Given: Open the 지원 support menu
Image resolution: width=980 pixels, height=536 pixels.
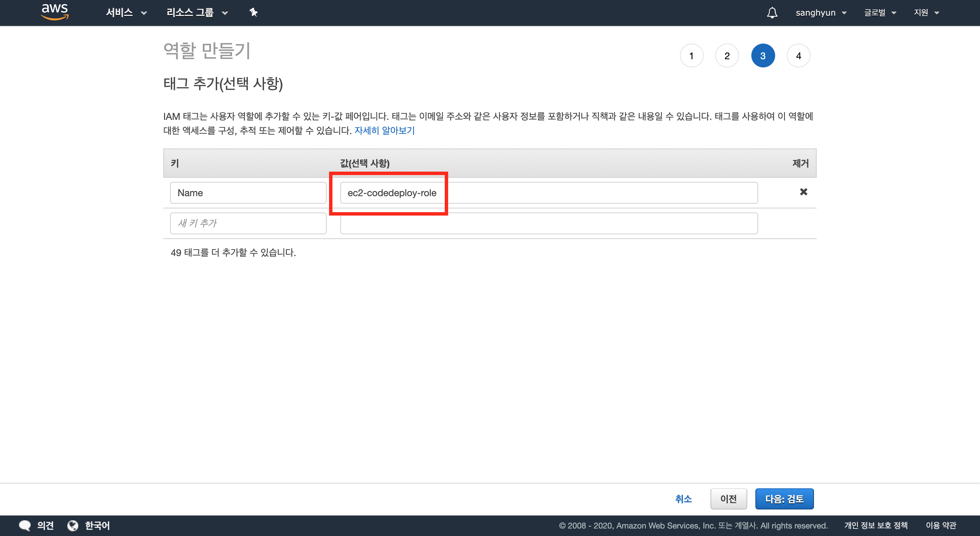Looking at the screenshot, I should pyautogui.click(x=926, y=13).
